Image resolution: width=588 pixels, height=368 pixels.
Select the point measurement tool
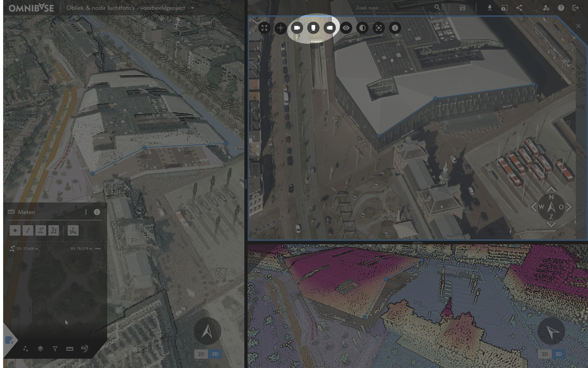[x=15, y=230]
